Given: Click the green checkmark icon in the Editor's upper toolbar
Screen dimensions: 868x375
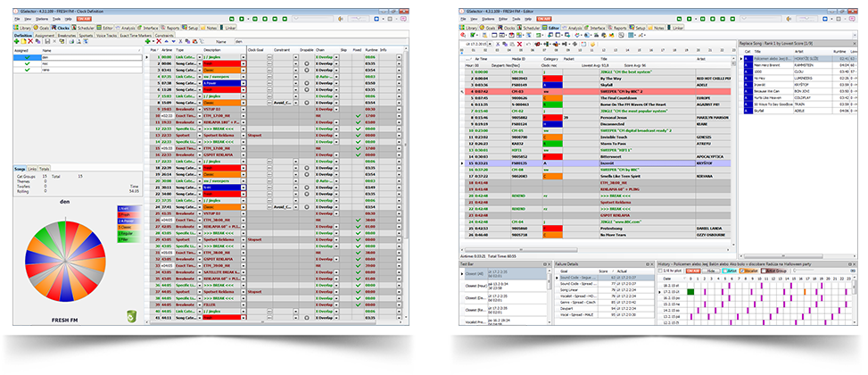Looking at the screenshot, I should [x=472, y=35].
